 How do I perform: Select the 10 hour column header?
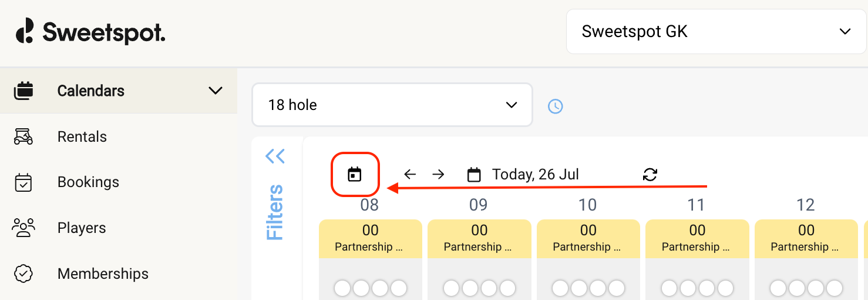pos(588,205)
